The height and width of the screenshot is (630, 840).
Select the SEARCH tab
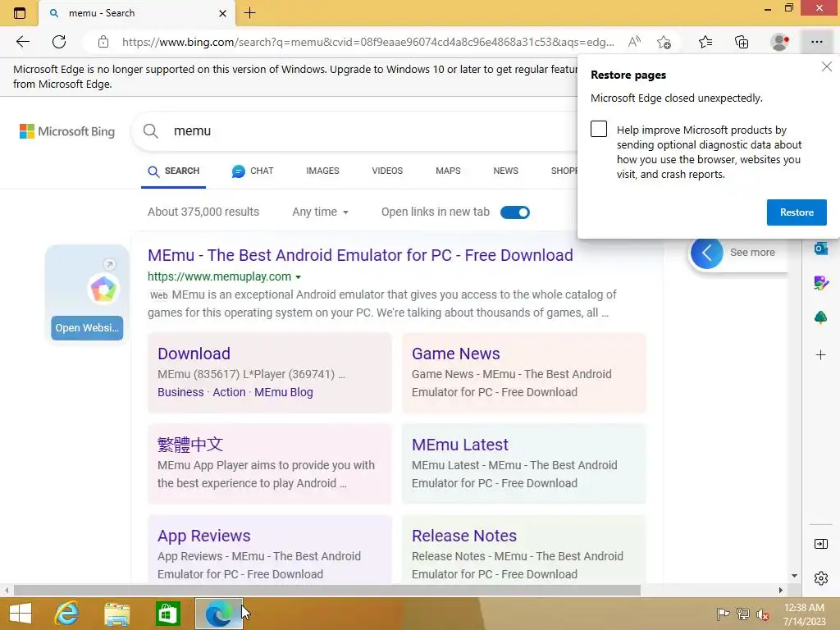[x=174, y=171]
